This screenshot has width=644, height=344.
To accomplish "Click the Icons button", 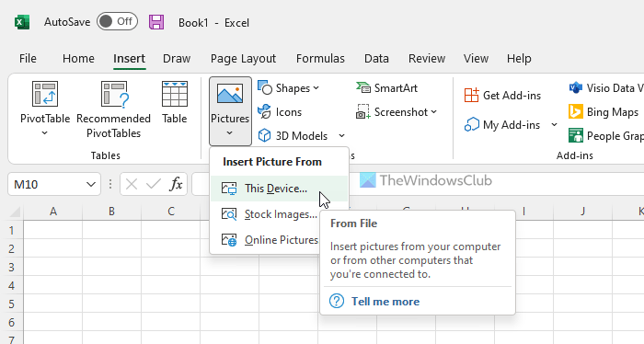I will click(280, 111).
